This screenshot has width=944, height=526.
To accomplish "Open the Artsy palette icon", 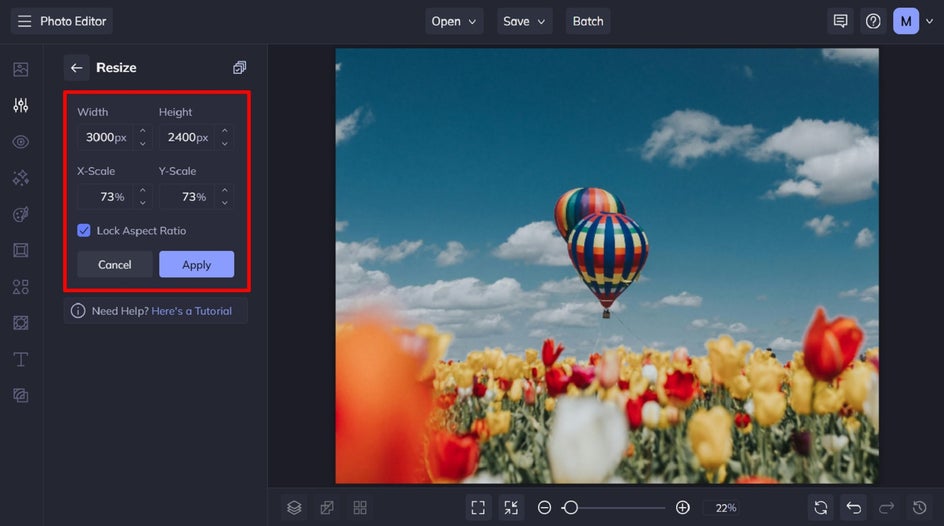I will tap(20, 214).
